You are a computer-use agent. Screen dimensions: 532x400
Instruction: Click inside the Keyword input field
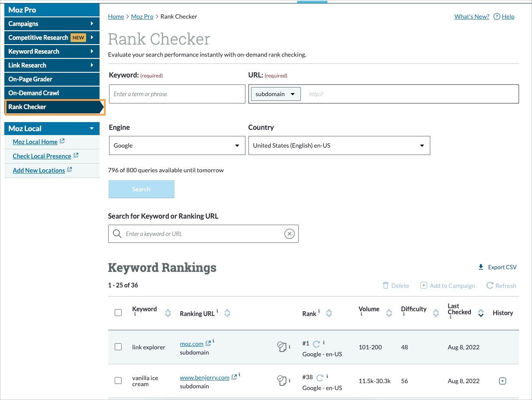177,94
